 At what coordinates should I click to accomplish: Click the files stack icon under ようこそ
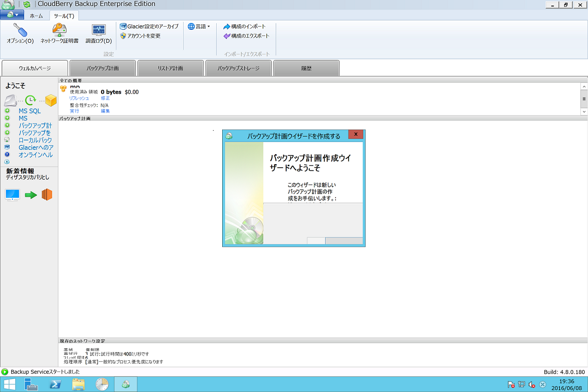[11, 100]
